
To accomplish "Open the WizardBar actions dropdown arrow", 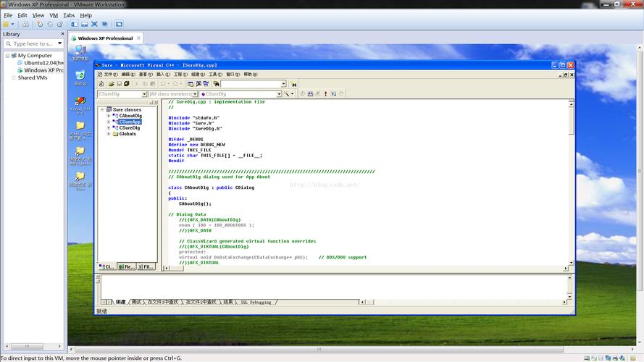I will (292, 94).
